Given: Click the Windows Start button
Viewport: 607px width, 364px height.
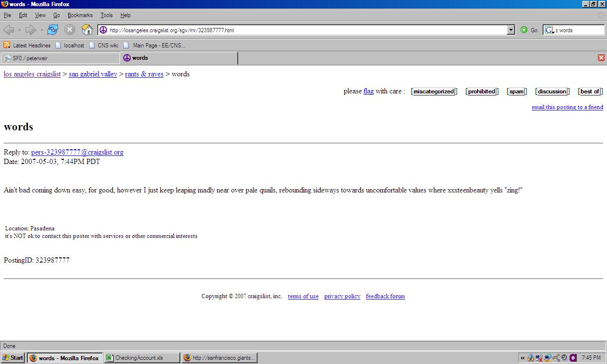Looking at the screenshot, I should tap(13, 358).
